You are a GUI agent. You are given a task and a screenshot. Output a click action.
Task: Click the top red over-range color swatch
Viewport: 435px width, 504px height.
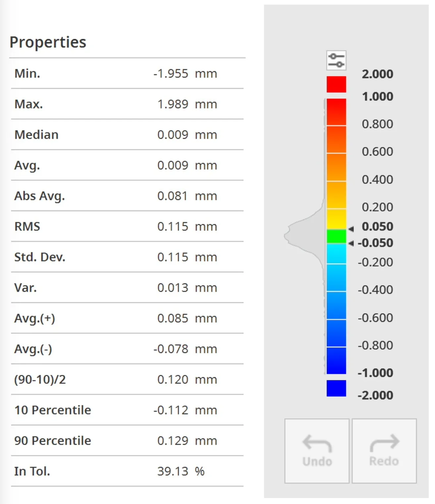pyautogui.click(x=336, y=84)
